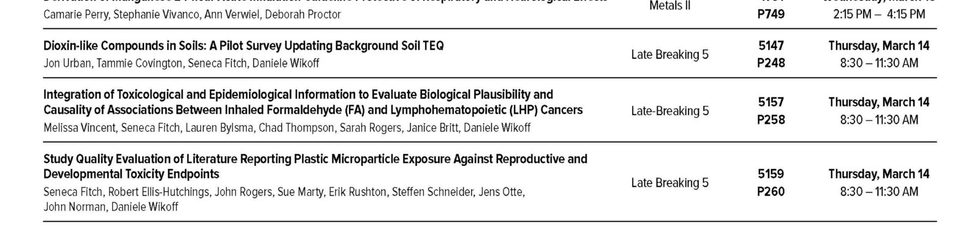980x245 pixels.
Task: Click the Dioxin-like Compounds in Soils title
Action: 243,46
